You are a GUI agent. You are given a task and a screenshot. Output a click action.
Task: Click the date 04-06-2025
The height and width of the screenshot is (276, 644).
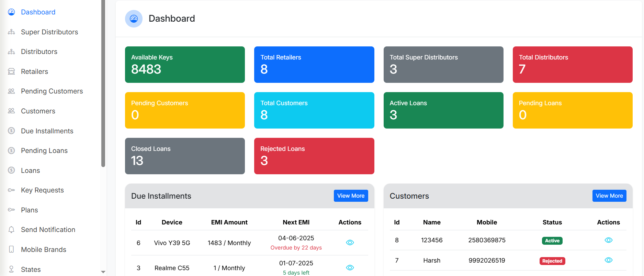point(296,238)
